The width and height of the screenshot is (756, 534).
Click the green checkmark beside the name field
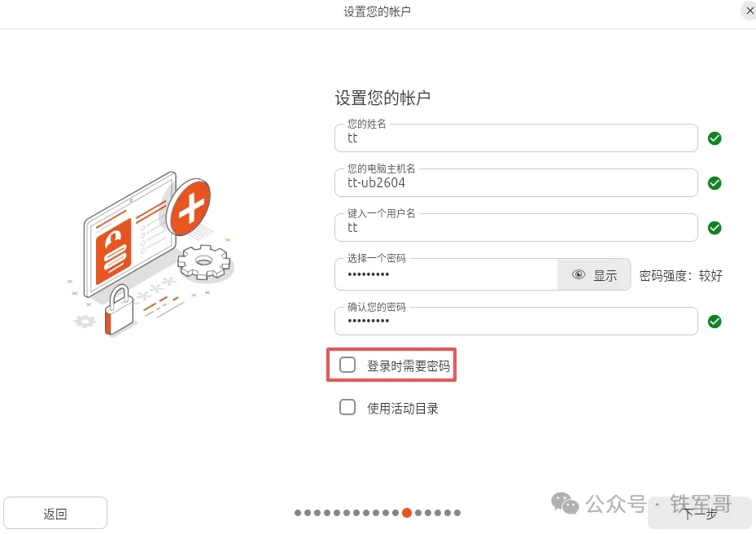pyautogui.click(x=714, y=138)
